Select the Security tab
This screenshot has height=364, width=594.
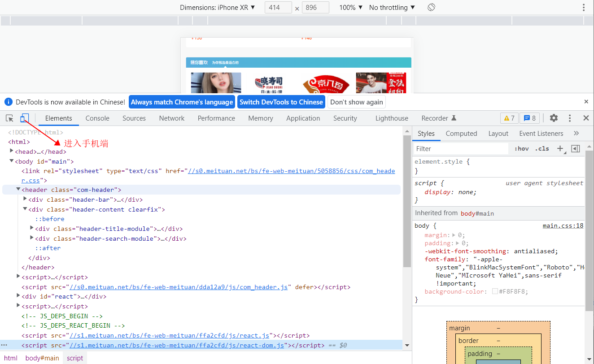(x=345, y=118)
